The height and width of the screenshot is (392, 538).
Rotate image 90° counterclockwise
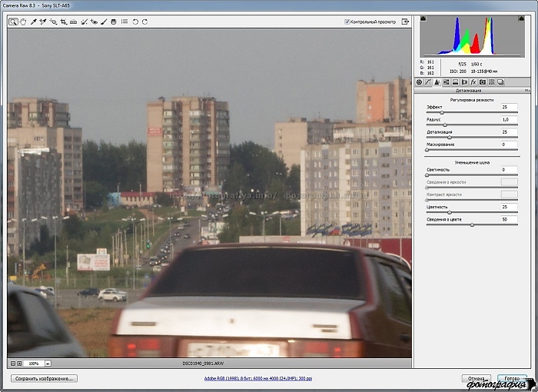135,22
